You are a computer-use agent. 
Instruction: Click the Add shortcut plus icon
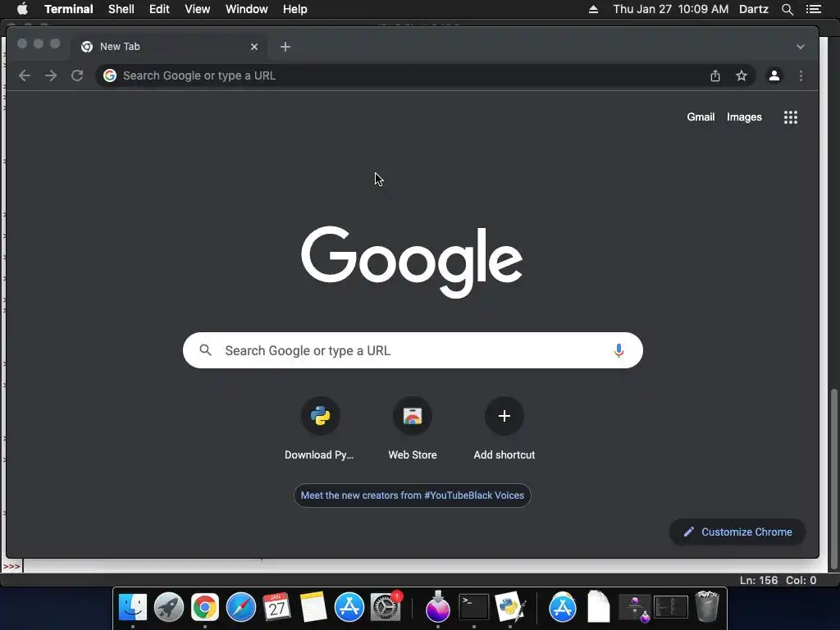(x=504, y=416)
